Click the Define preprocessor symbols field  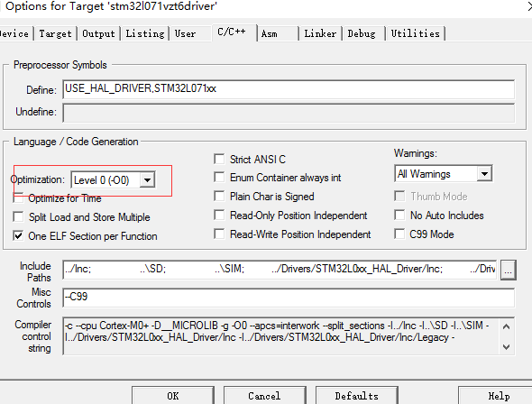click(x=289, y=89)
